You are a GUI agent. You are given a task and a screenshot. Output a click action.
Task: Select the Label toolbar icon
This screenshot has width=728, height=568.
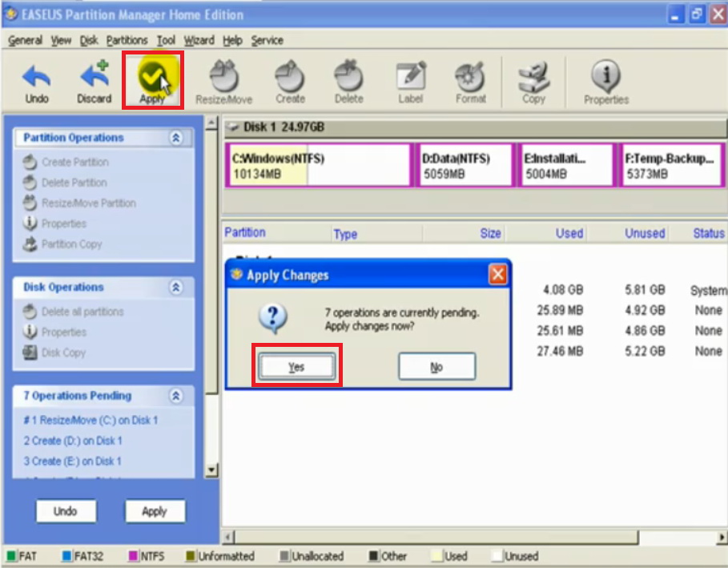pos(410,83)
